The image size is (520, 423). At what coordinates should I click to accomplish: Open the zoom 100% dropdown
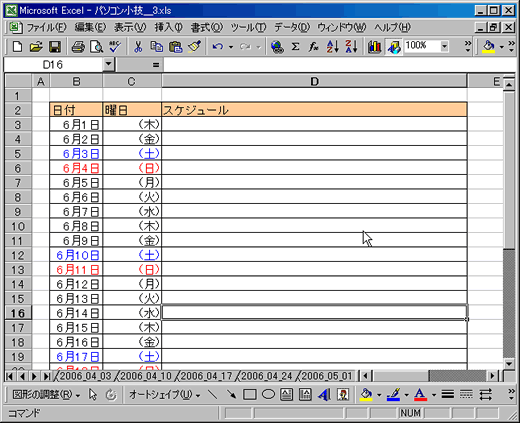coord(444,46)
